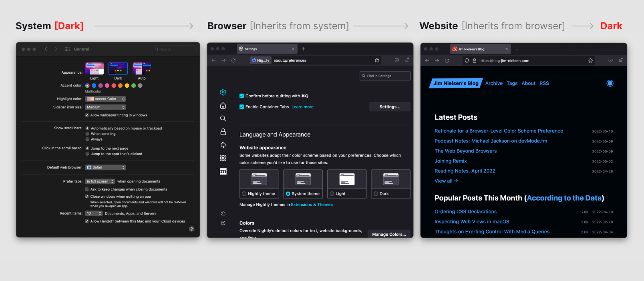
Task: Open hamburger menu in blog browser window
Action: point(621,60)
